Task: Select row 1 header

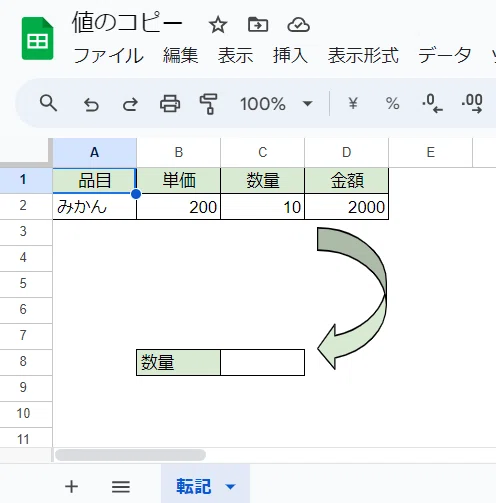Action: tap(26, 180)
